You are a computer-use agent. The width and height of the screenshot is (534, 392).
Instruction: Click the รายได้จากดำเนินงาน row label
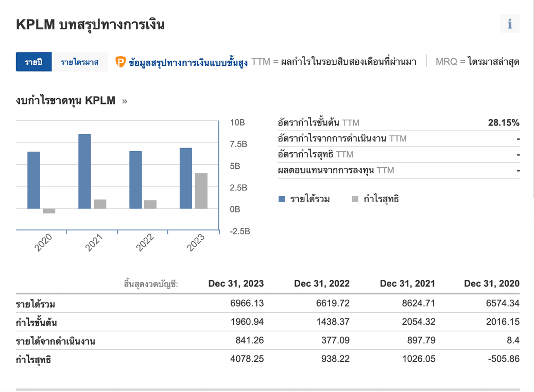(56, 341)
